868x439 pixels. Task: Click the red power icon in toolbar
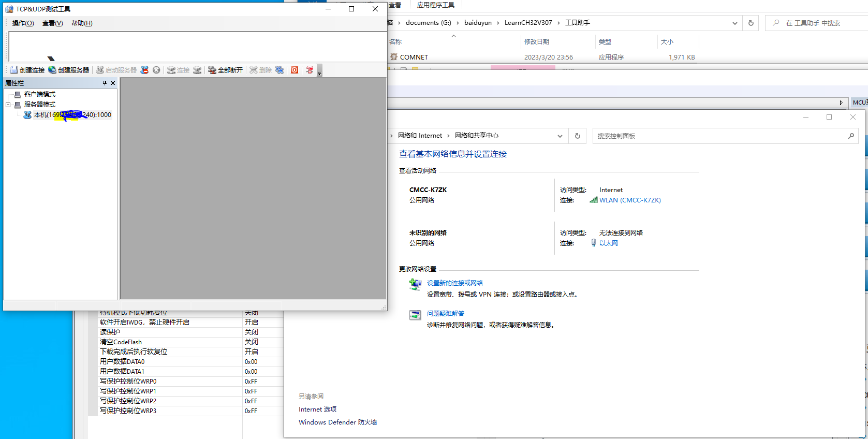295,70
